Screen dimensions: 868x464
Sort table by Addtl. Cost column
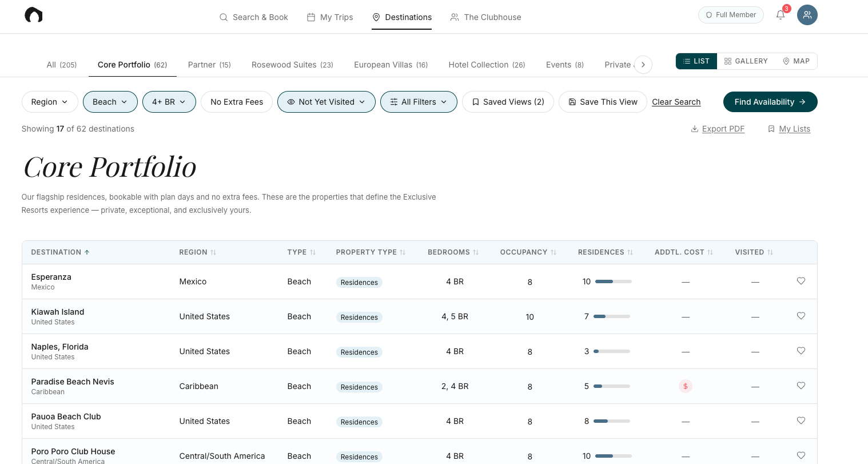[x=684, y=252]
